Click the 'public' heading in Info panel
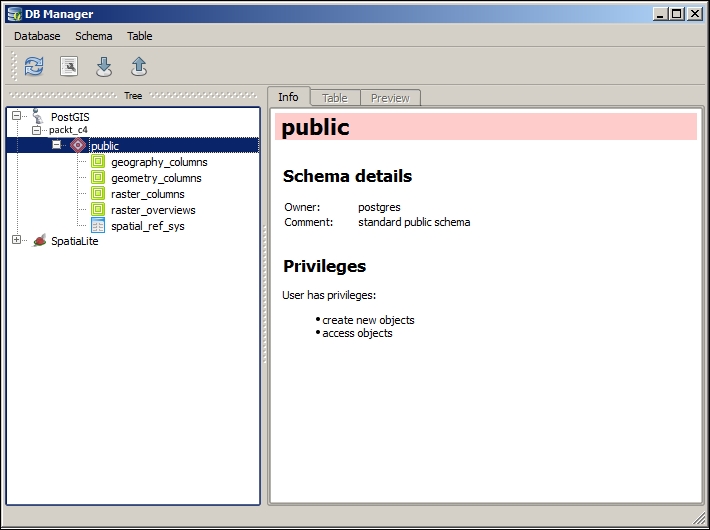 [x=316, y=127]
